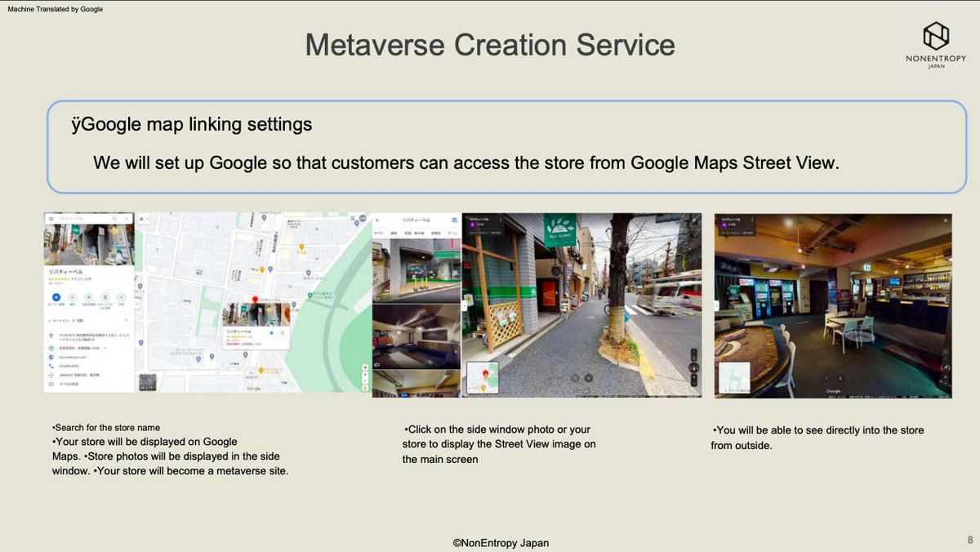Click the compass control in the interior view screenshot
Viewport: 980px width, 552px height.
click(946, 367)
